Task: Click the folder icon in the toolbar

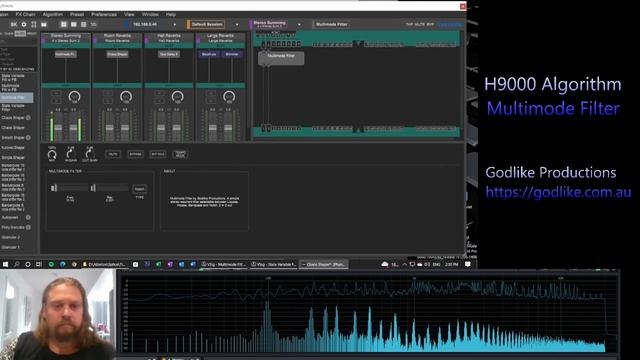Action: [44, 24]
